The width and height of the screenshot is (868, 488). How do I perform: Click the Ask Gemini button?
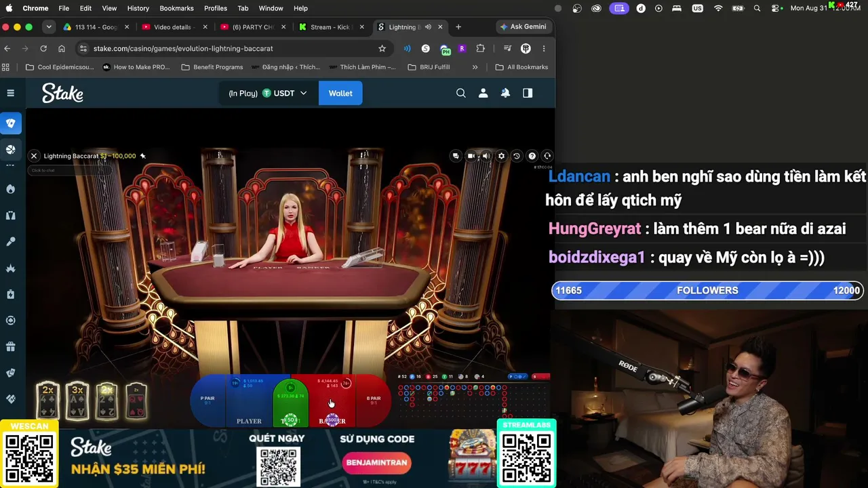523,26
